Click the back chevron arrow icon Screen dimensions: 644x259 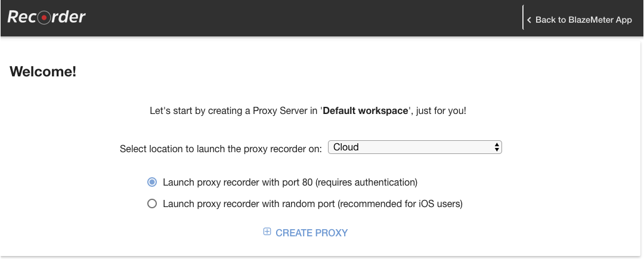coord(529,20)
